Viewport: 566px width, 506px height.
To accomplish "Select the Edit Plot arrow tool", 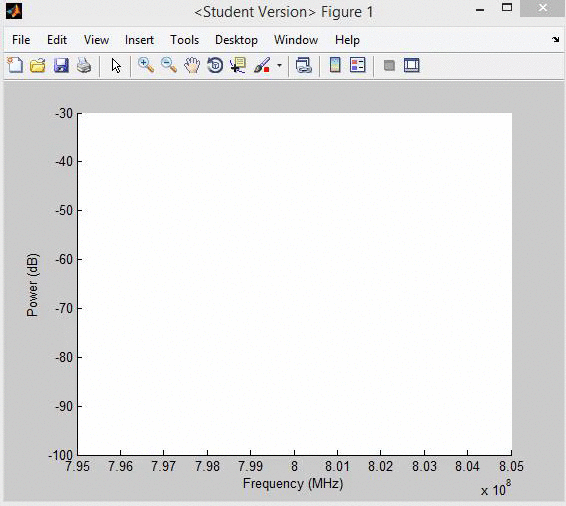I will (116, 66).
